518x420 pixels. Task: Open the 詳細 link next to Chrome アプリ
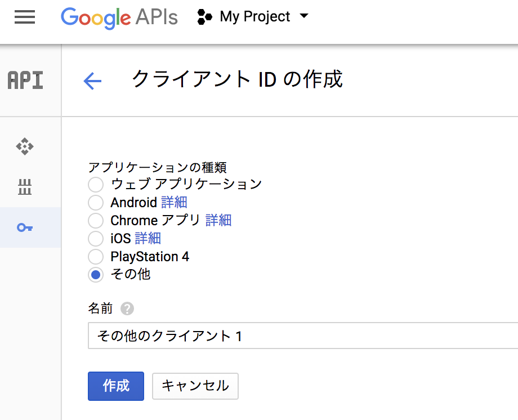click(x=219, y=220)
